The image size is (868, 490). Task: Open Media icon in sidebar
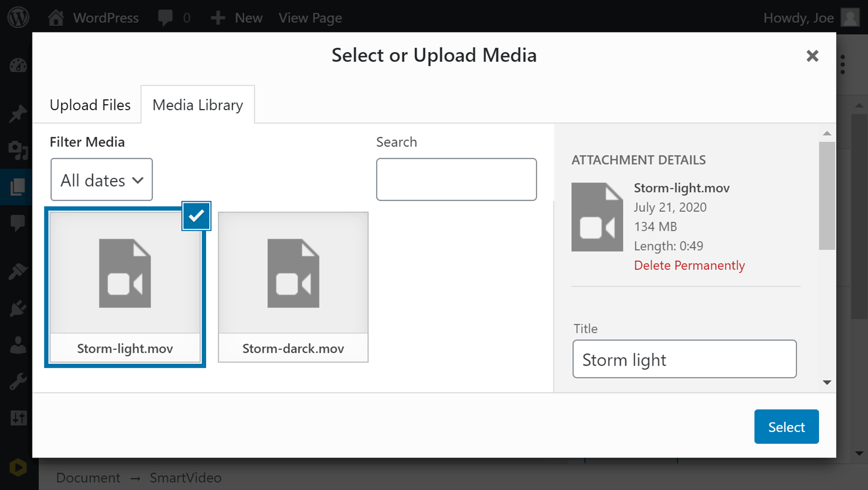click(18, 150)
